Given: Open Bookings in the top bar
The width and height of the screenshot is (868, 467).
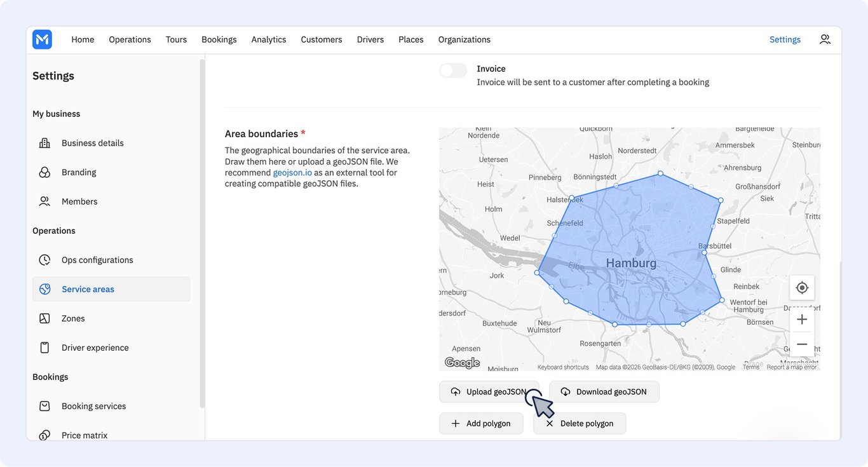Looking at the screenshot, I should pyautogui.click(x=219, y=39).
